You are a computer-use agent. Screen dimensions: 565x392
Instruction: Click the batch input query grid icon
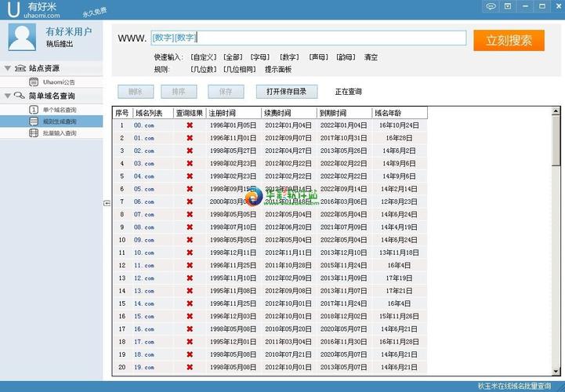(x=34, y=133)
